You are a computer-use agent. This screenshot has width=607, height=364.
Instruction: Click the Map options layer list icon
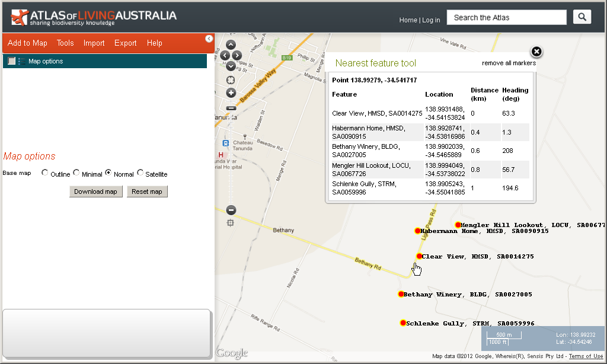(x=22, y=61)
